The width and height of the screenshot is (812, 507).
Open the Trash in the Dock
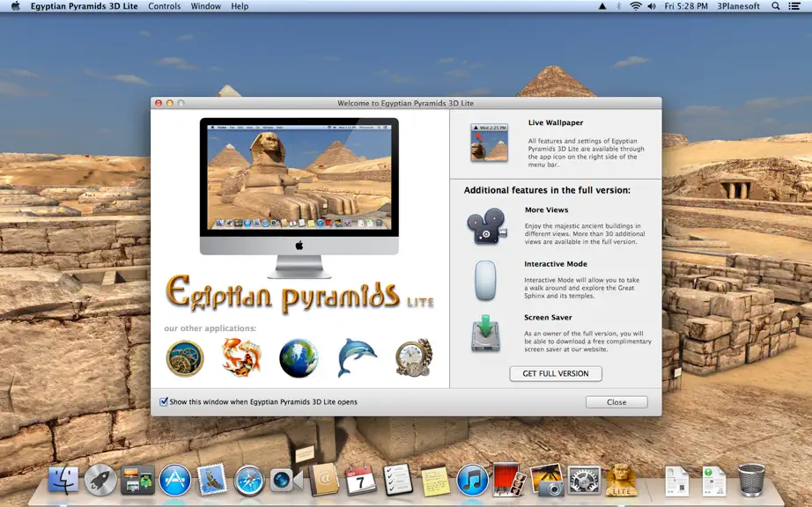coord(751,480)
